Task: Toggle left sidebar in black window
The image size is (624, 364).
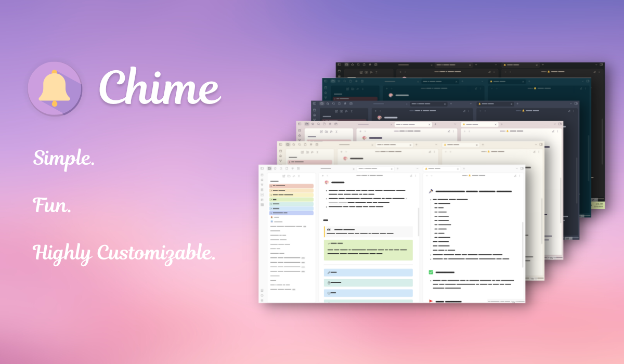Action: [x=339, y=64]
